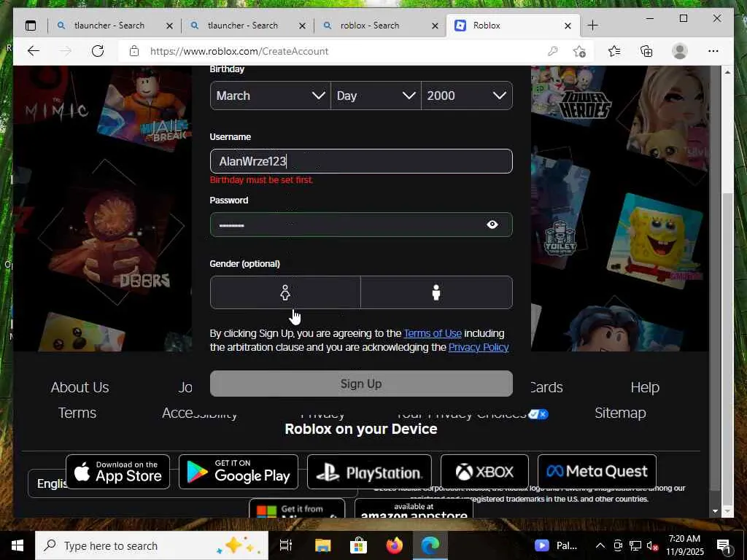Show password with eye icon
The width and height of the screenshot is (747, 560).
point(492,225)
